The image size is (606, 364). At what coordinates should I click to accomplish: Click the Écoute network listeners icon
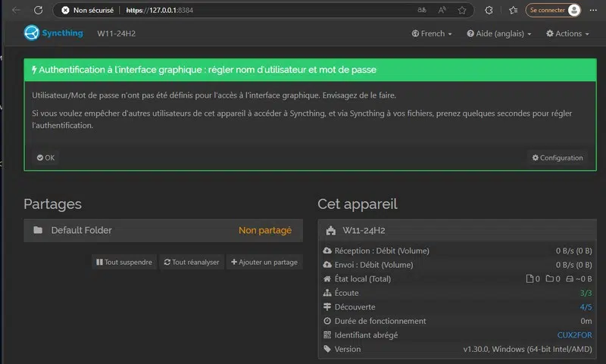[x=327, y=293]
